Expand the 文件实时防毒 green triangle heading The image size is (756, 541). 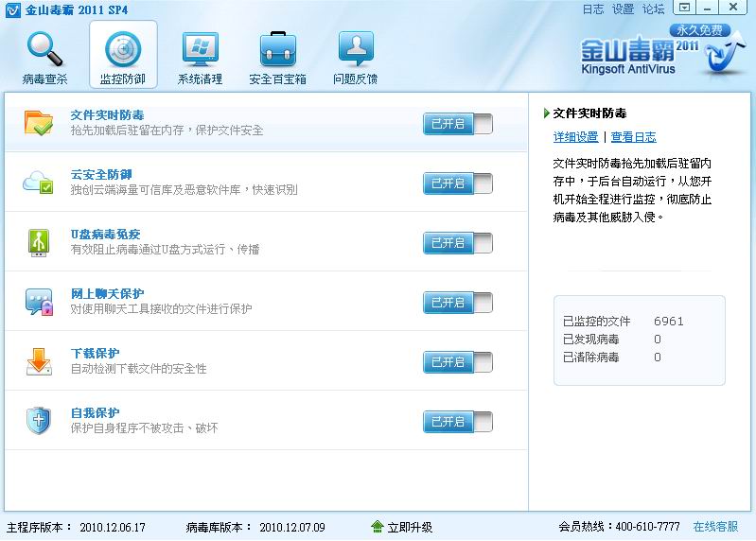point(546,113)
